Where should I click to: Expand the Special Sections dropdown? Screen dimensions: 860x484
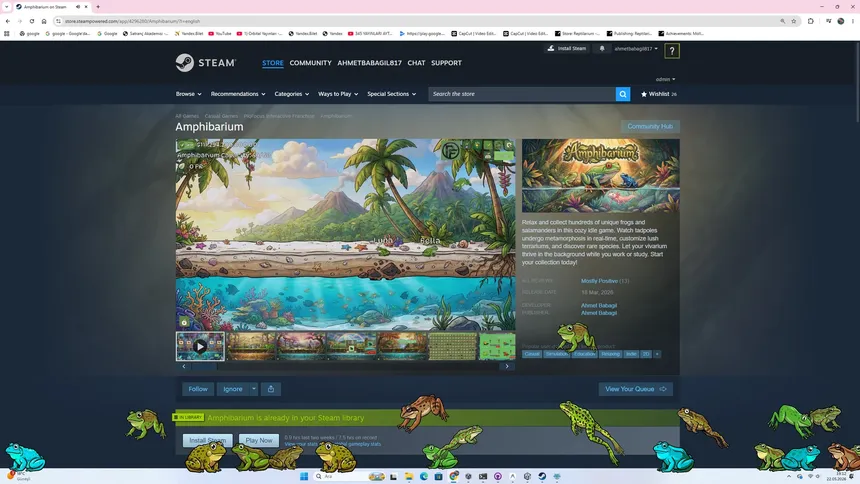coord(392,94)
